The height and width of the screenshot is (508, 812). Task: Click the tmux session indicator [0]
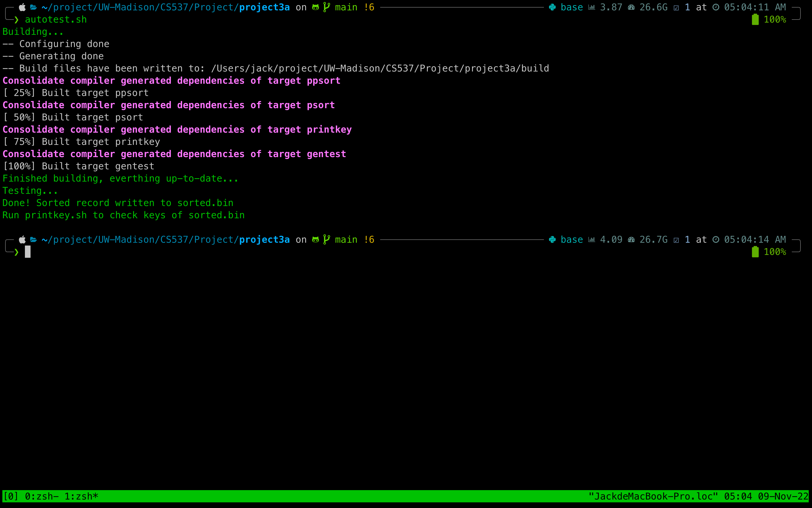[x=11, y=496]
